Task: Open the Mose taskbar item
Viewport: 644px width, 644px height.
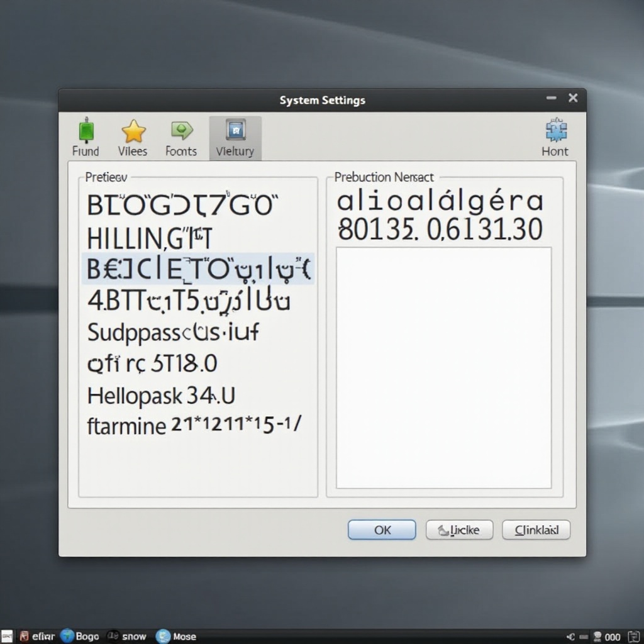Action: coord(176,636)
